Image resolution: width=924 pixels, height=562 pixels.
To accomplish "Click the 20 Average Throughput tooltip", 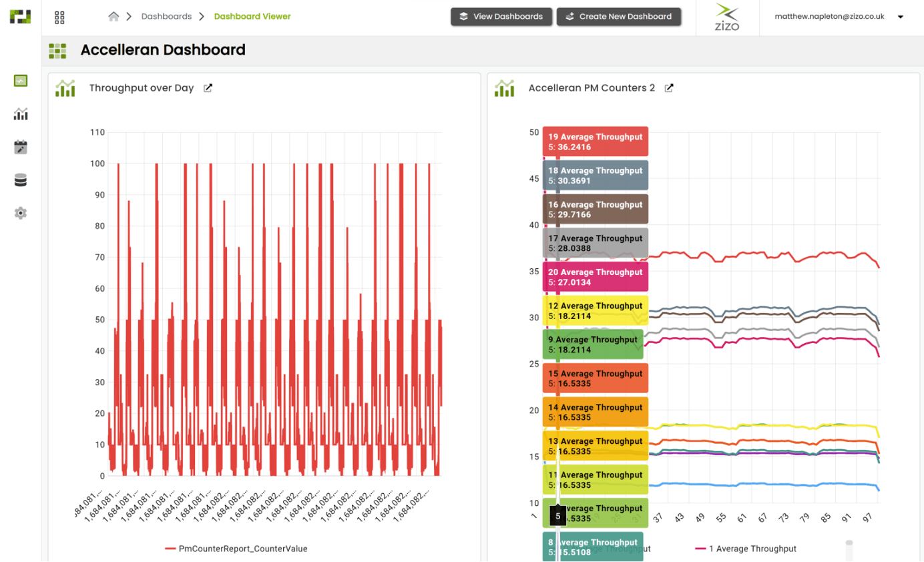I will pos(596,277).
